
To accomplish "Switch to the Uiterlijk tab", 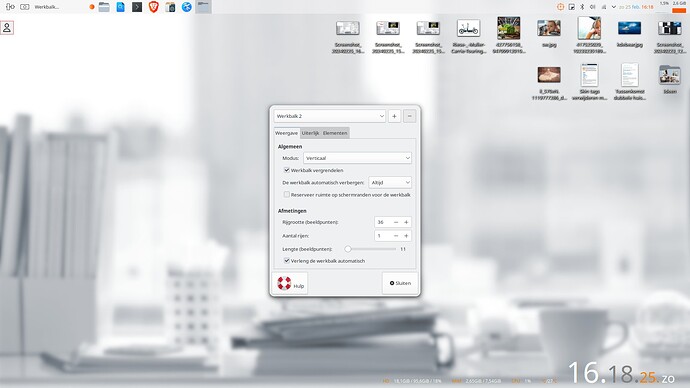I will 310,133.
